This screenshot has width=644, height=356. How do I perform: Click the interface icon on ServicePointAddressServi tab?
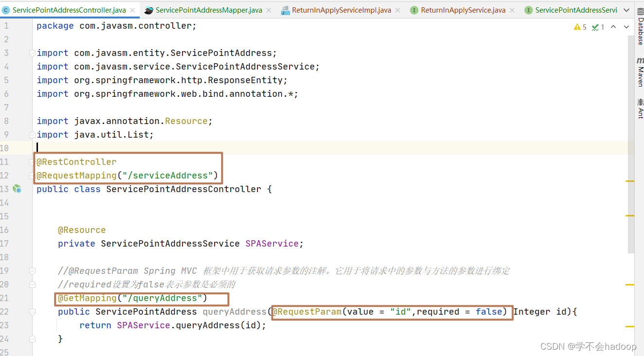[528, 9]
